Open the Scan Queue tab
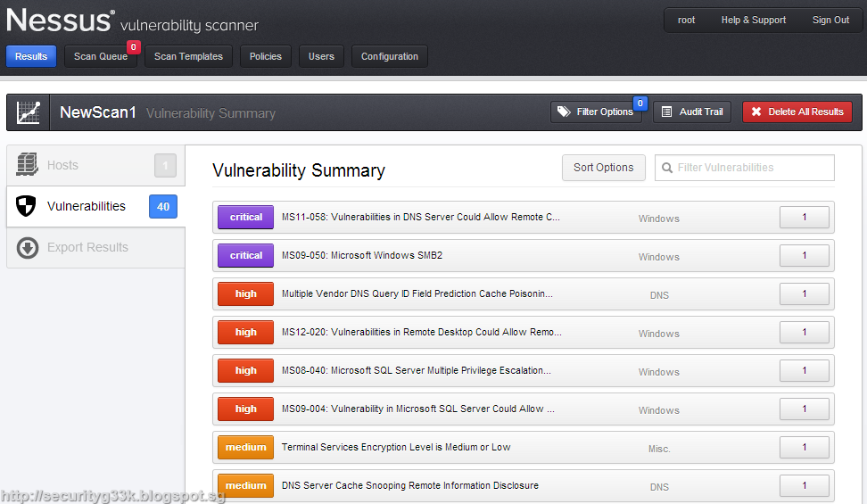867x504 pixels. (100, 56)
